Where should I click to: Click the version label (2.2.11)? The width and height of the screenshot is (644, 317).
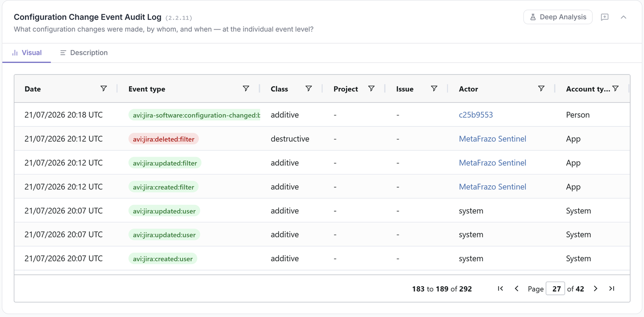(178, 18)
